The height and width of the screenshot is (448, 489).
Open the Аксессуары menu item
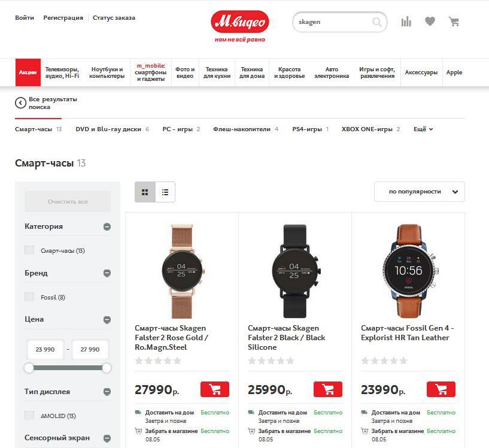click(421, 72)
